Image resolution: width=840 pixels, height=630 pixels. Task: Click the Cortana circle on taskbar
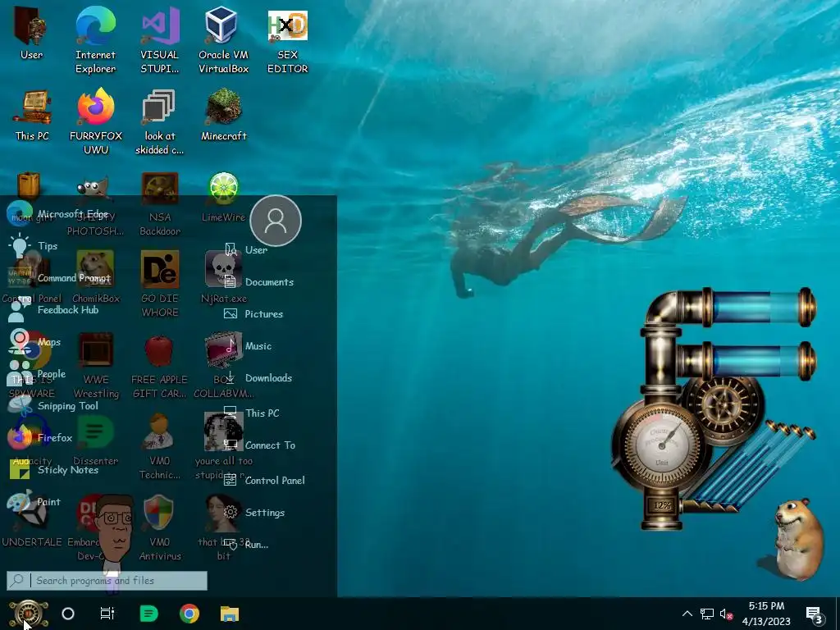point(68,614)
